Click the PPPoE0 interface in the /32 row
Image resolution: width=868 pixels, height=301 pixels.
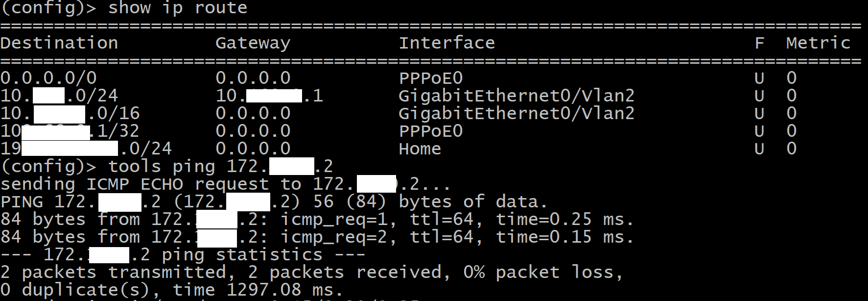click(431, 131)
